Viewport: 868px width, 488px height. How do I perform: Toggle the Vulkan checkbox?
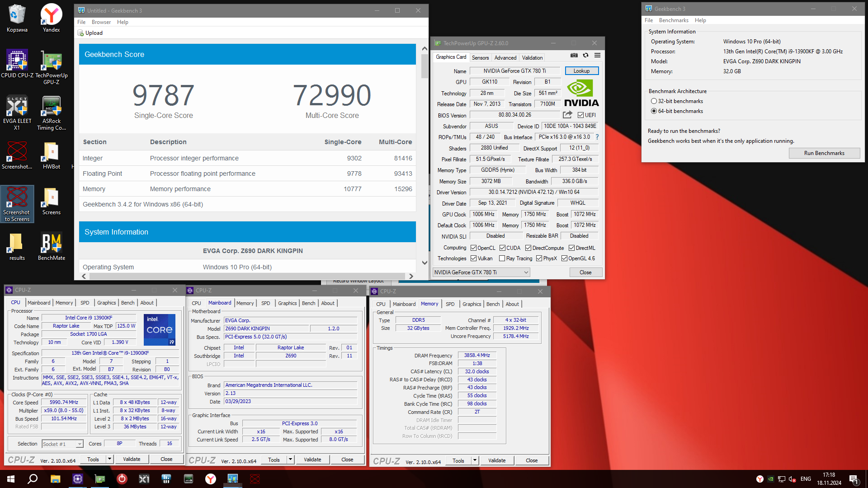pyautogui.click(x=474, y=258)
